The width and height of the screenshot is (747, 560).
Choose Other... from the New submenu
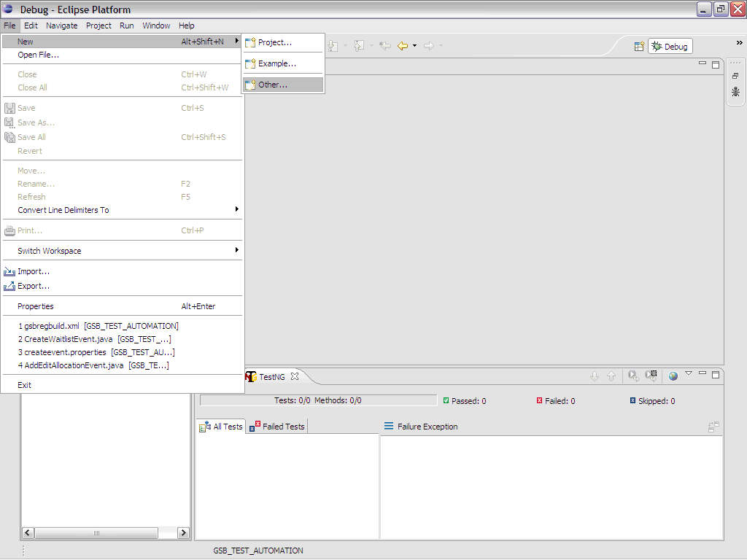[x=284, y=85]
